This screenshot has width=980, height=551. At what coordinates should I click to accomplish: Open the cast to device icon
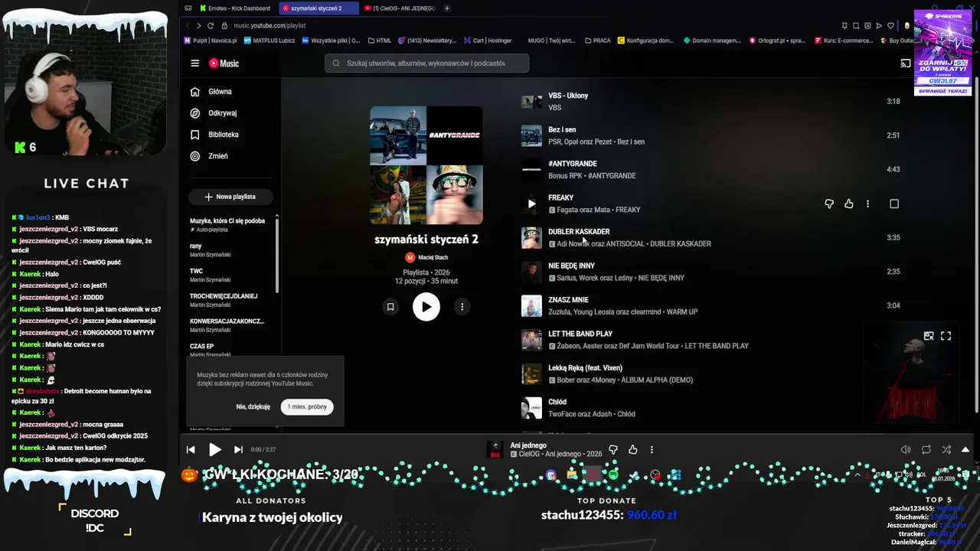[x=906, y=64]
